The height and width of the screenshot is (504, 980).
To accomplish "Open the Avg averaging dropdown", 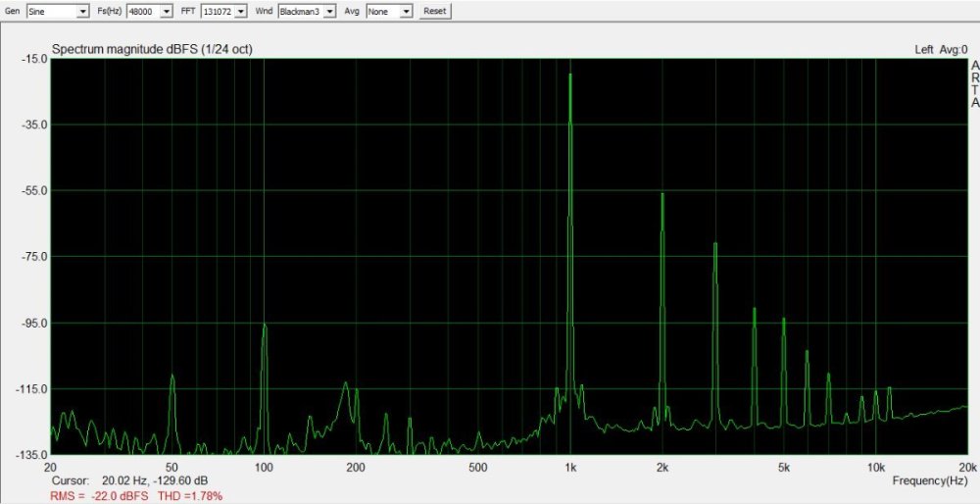I will [389, 11].
